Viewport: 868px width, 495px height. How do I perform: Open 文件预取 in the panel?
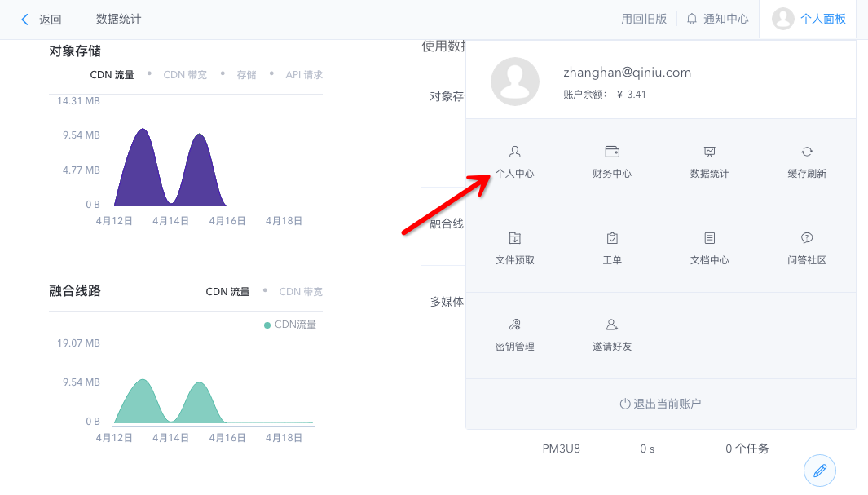(x=514, y=248)
